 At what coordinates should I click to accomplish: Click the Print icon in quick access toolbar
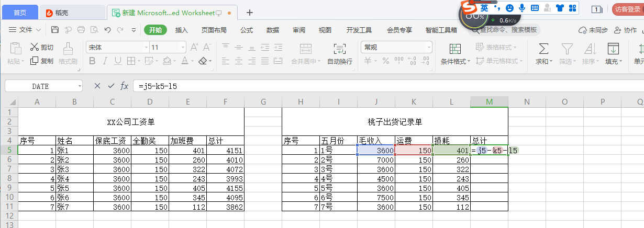(81, 30)
